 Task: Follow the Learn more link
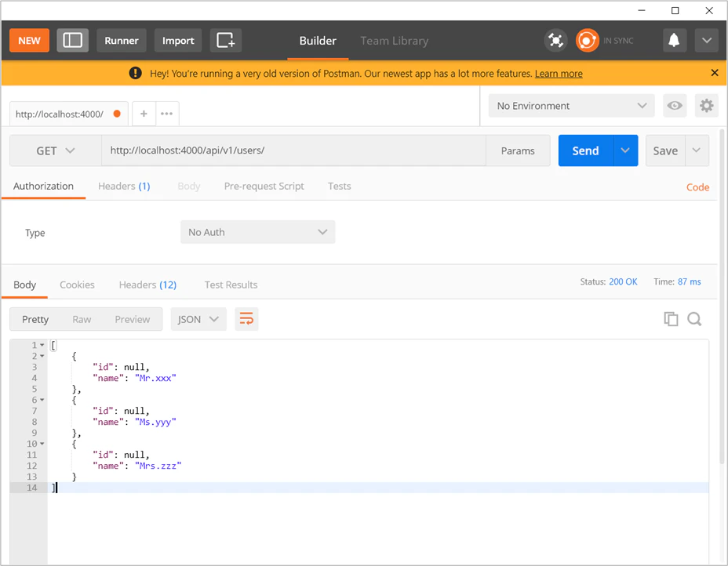pyautogui.click(x=559, y=74)
